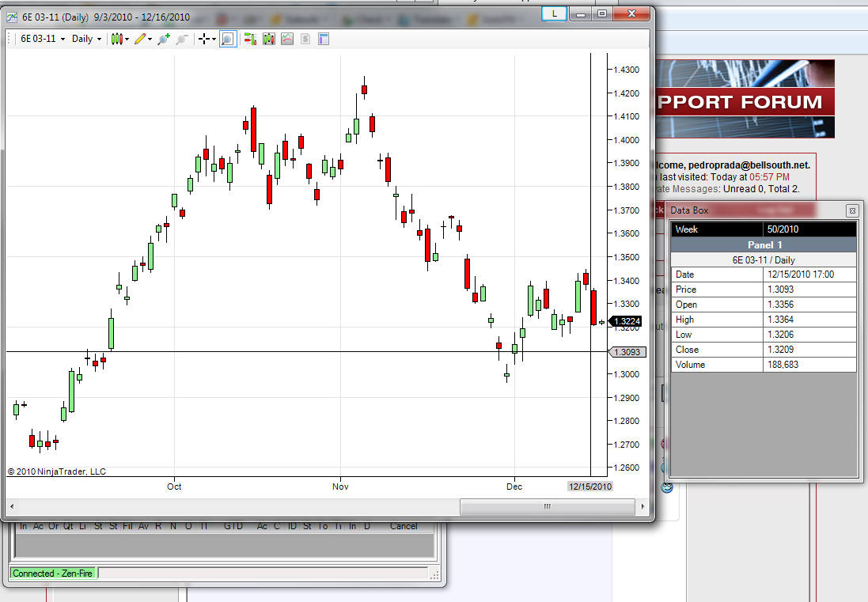Screen dimensions: 868x602
Task: Click the 12/15/2010 date marker on axis
Action: [x=590, y=487]
